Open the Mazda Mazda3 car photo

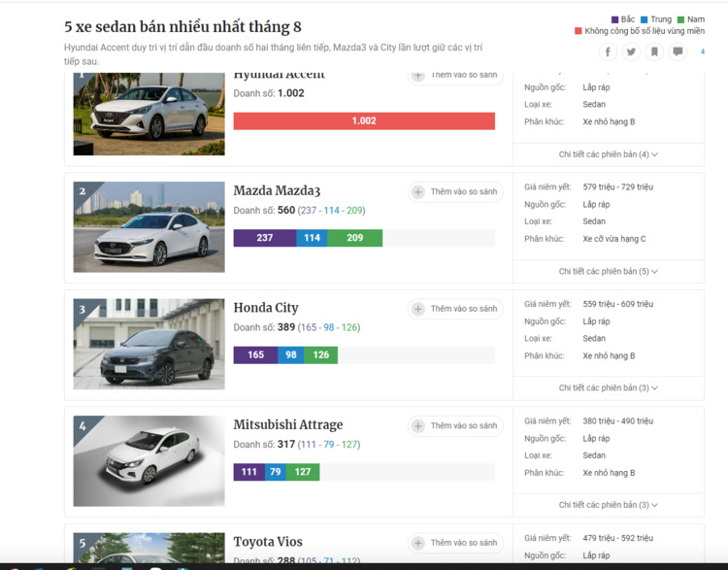[149, 226]
